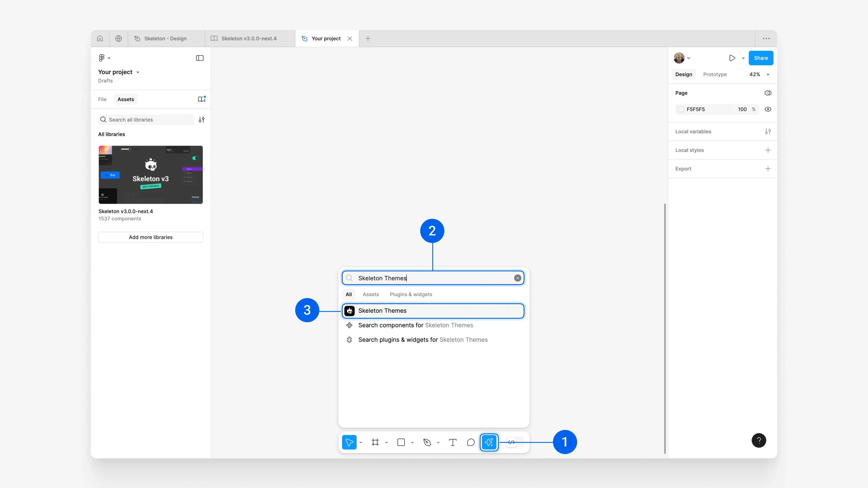Switch to the Prototype tab
868x488 pixels.
715,74
